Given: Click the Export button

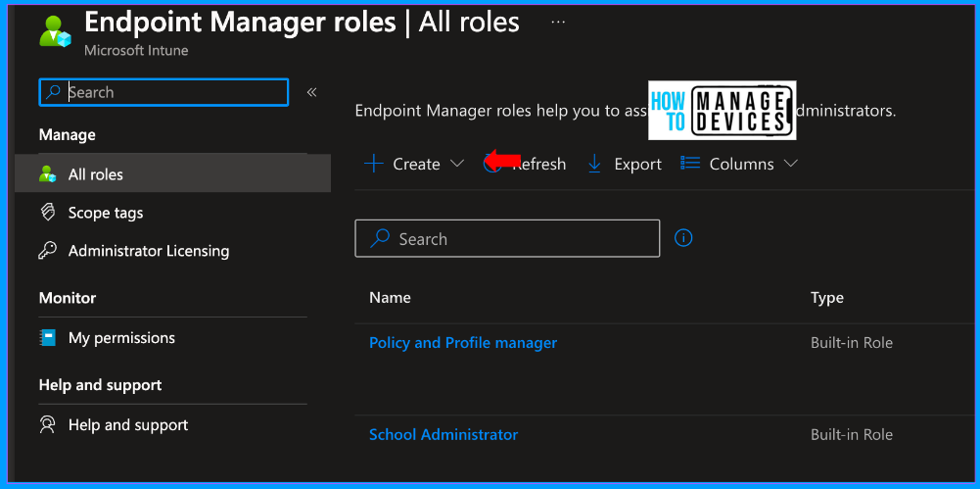Looking at the screenshot, I should [624, 164].
